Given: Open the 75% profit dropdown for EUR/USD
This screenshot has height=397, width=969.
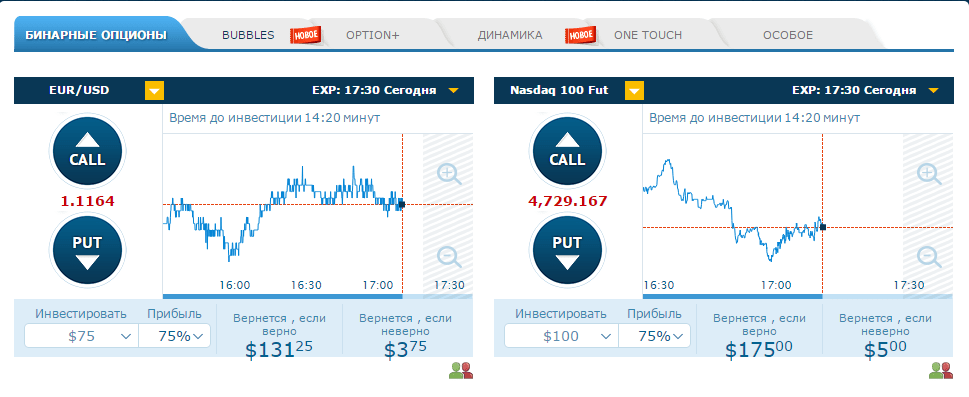Looking at the screenshot, I should coord(175,336).
